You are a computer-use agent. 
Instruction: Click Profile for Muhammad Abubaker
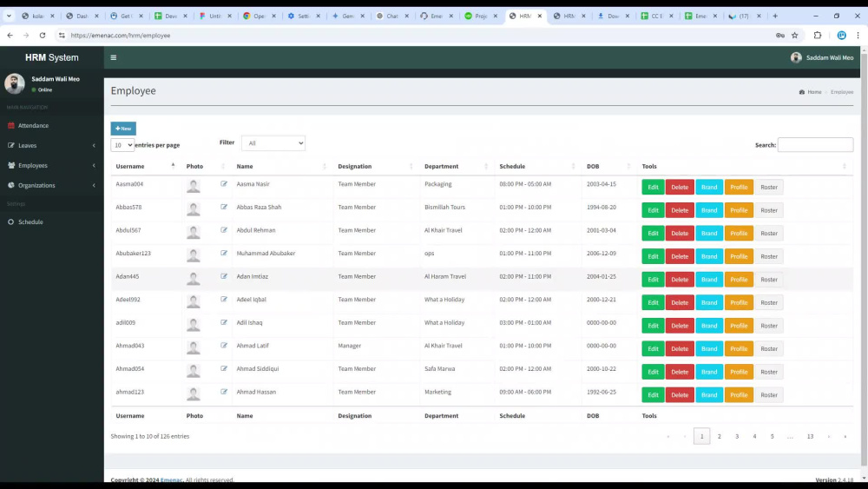point(739,256)
